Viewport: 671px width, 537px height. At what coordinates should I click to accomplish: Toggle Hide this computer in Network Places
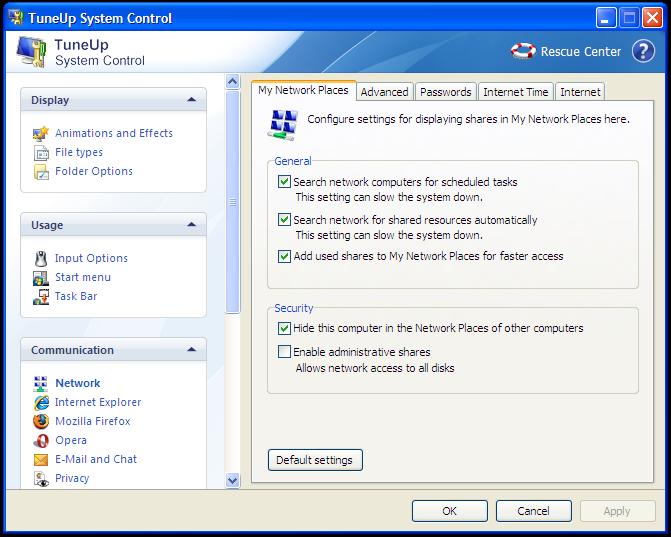[x=285, y=328]
